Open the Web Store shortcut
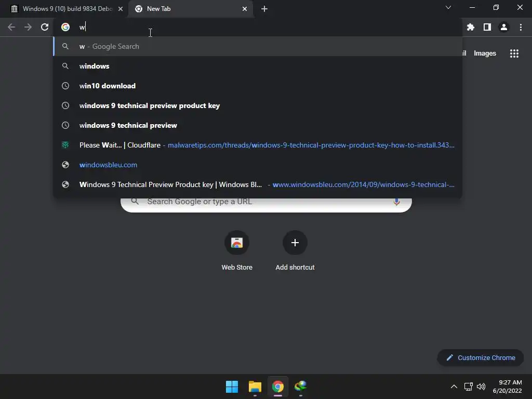 pos(237,250)
